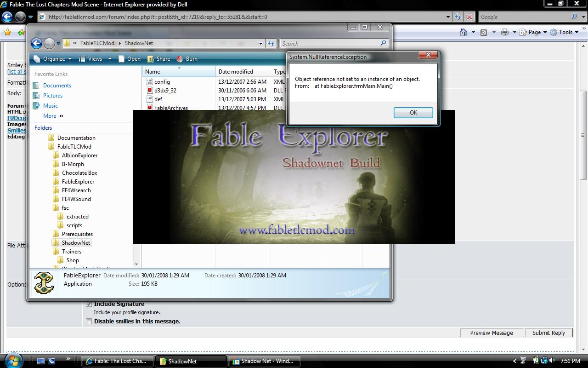Switch to ShadowNet taskbar window

[x=191, y=361]
